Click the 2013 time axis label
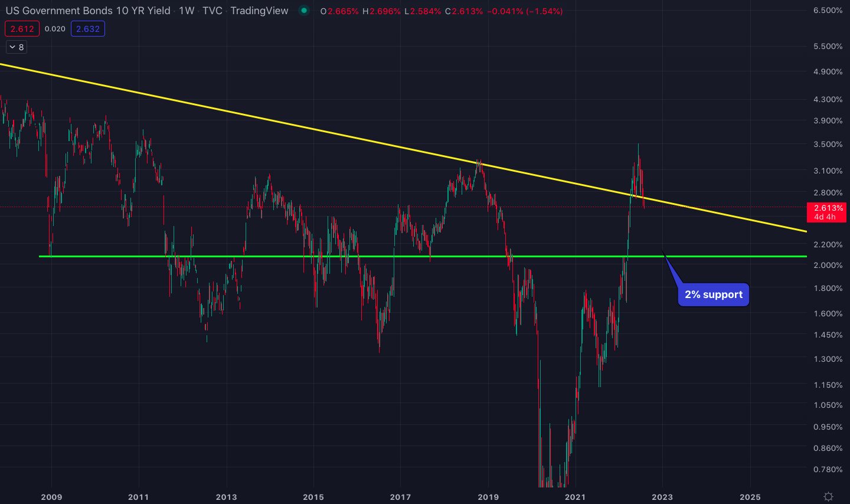The height and width of the screenshot is (504, 850). [226, 497]
